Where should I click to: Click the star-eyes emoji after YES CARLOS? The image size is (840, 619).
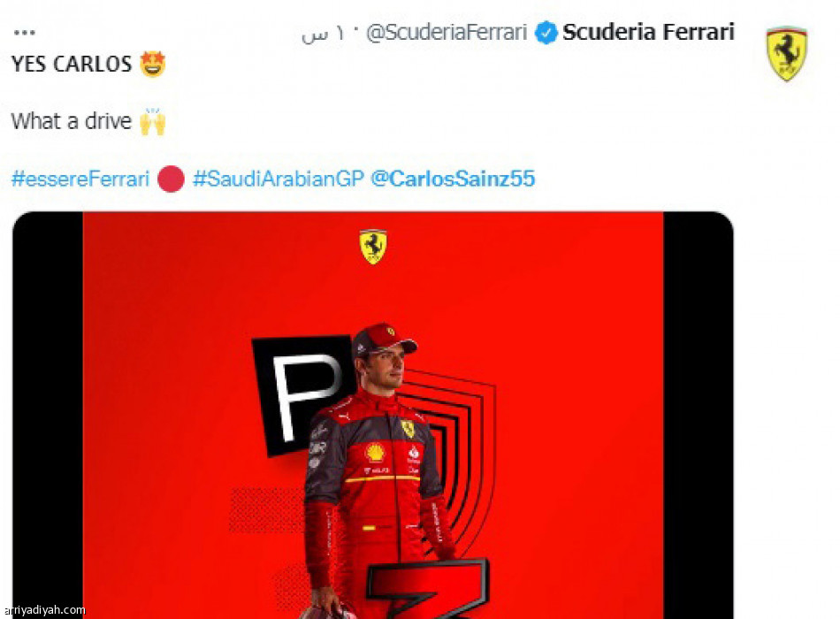[x=153, y=64]
